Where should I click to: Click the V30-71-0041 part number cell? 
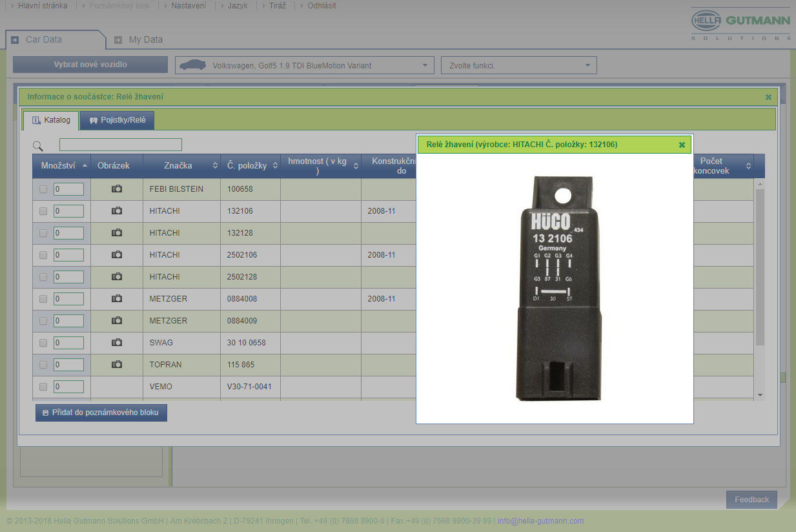coord(249,387)
